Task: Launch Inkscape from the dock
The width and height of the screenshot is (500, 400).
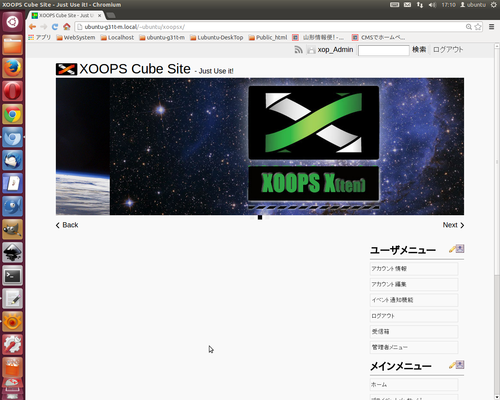Action: [x=13, y=252]
